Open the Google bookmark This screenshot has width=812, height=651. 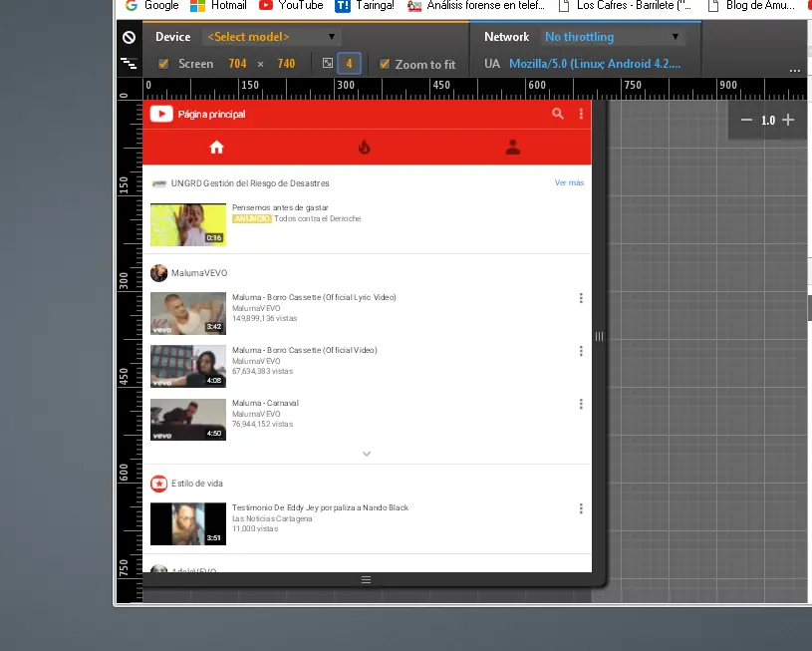coord(152,5)
